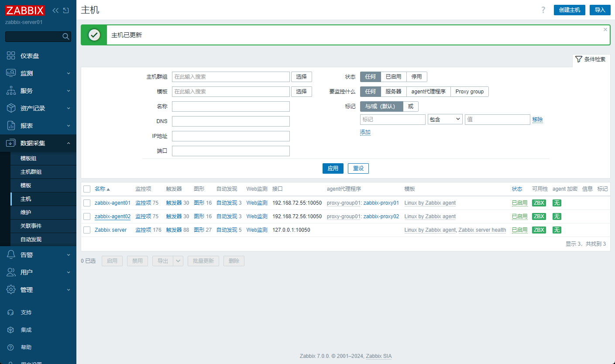The height and width of the screenshot is (364, 615).
Task: Open the Linux by Zabbix agent template
Action: click(x=430, y=203)
